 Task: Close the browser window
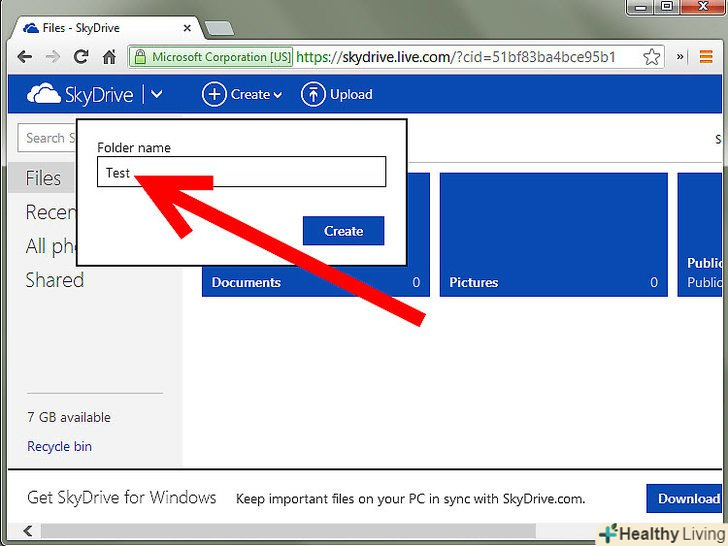click(703, 6)
